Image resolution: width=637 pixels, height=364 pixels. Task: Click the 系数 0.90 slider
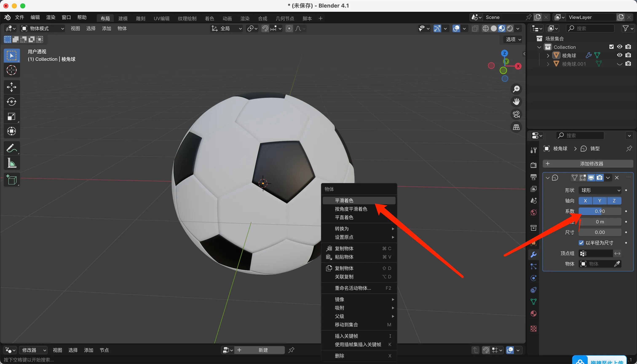600,211
